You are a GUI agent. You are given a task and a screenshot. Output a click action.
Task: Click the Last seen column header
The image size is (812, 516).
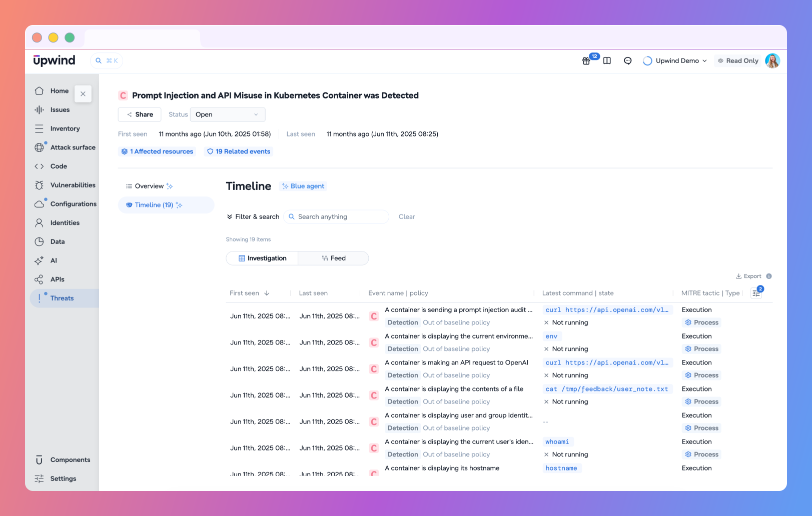[313, 293]
